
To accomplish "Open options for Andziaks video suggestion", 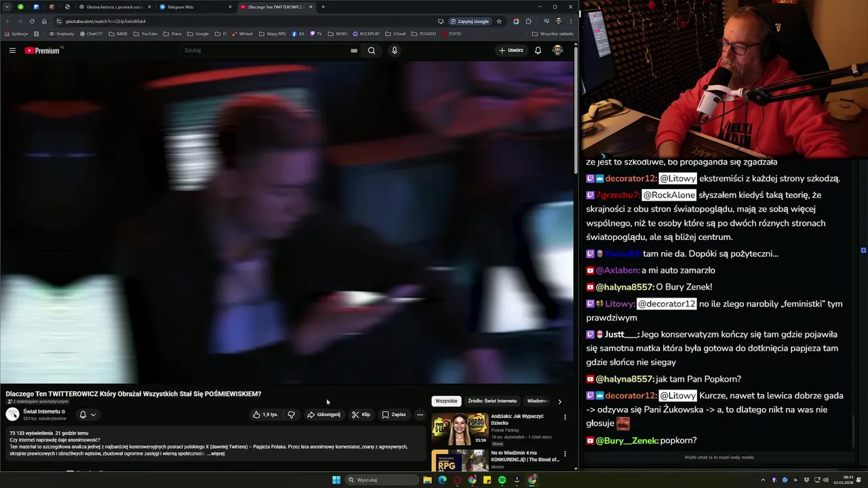I will tap(565, 418).
